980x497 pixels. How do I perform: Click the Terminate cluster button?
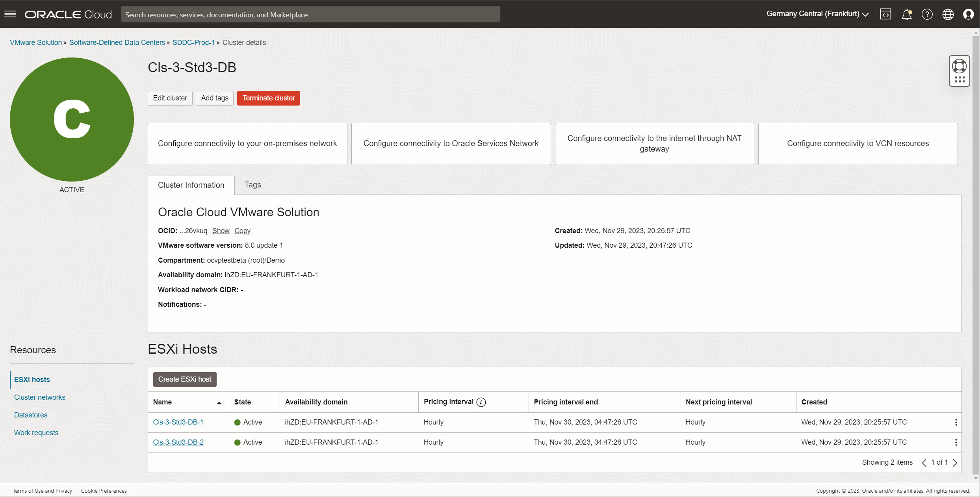[x=268, y=98]
